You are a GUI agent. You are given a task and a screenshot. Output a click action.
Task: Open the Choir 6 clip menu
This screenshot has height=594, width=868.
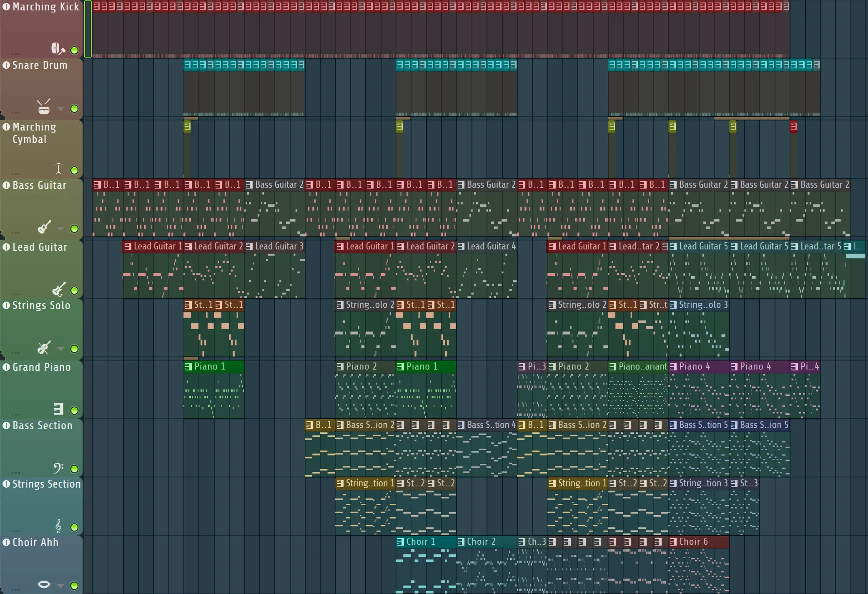click(x=673, y=542)
